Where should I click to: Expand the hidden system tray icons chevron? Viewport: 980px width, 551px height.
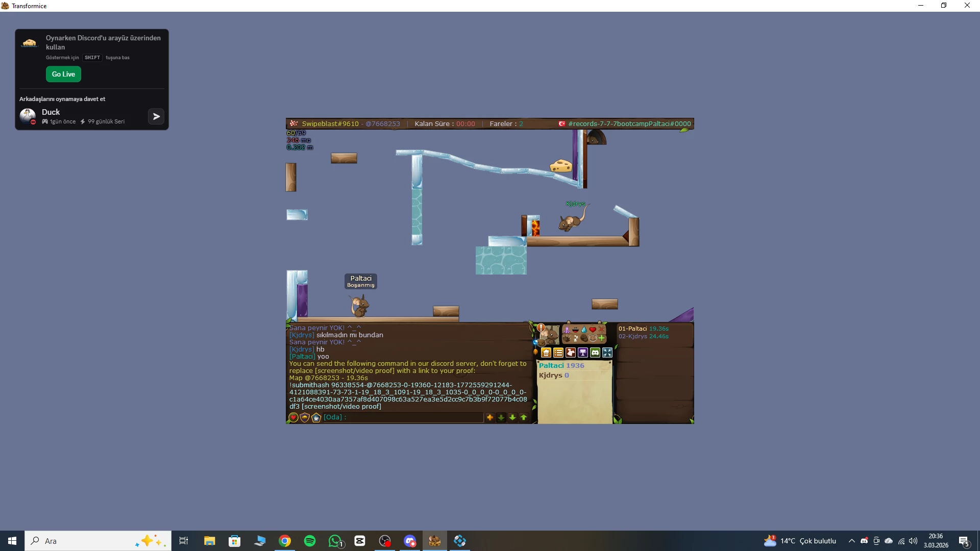pyautogui.click(x=851, y=541)
